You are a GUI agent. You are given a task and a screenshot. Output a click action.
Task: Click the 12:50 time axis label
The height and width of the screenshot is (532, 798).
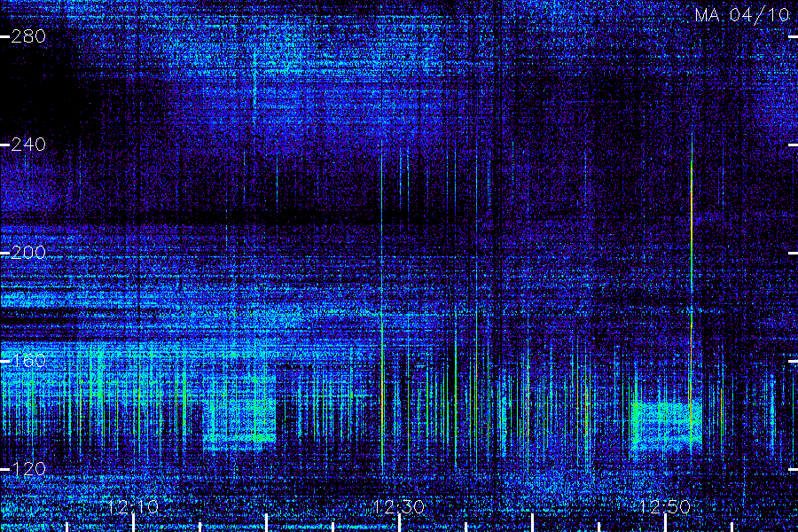665,506
